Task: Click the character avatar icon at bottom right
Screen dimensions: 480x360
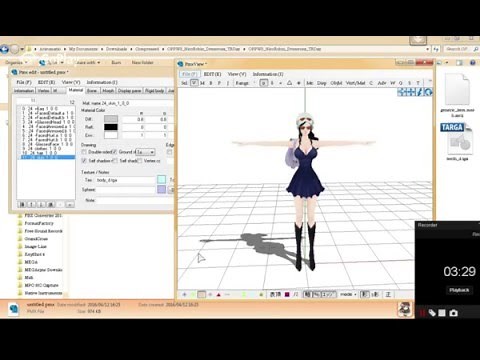Action: (x=405, y=309)
